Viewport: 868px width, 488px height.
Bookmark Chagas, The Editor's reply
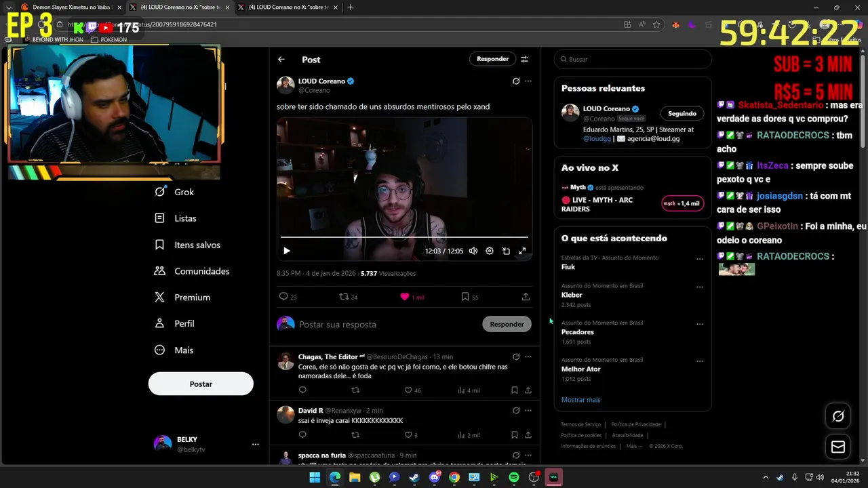coord(515,390)
